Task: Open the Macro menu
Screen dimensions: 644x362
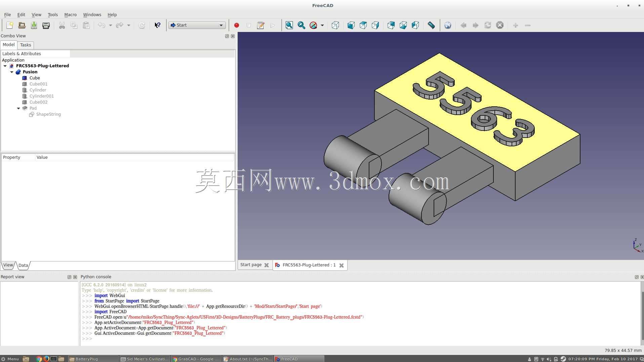Action: point(71,15)
